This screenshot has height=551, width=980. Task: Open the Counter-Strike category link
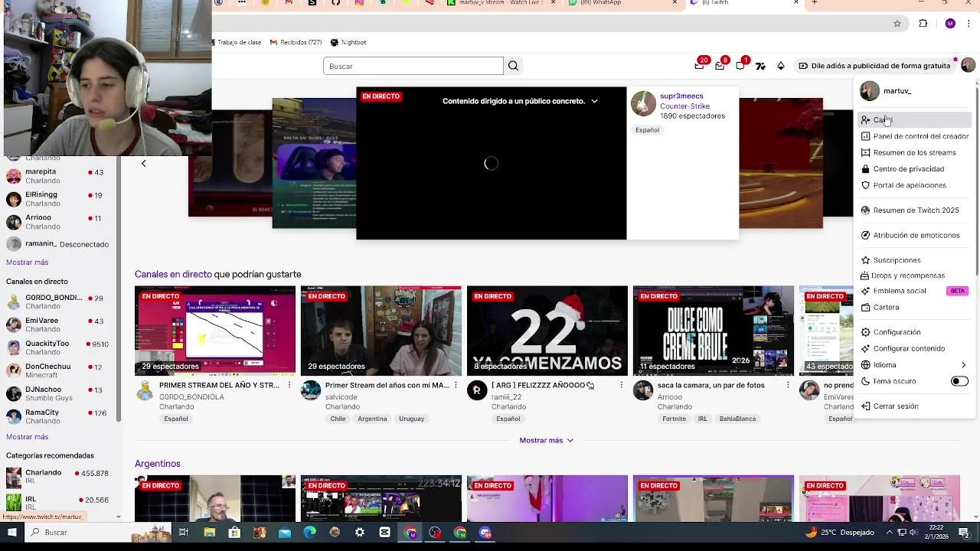coord(684,106)
